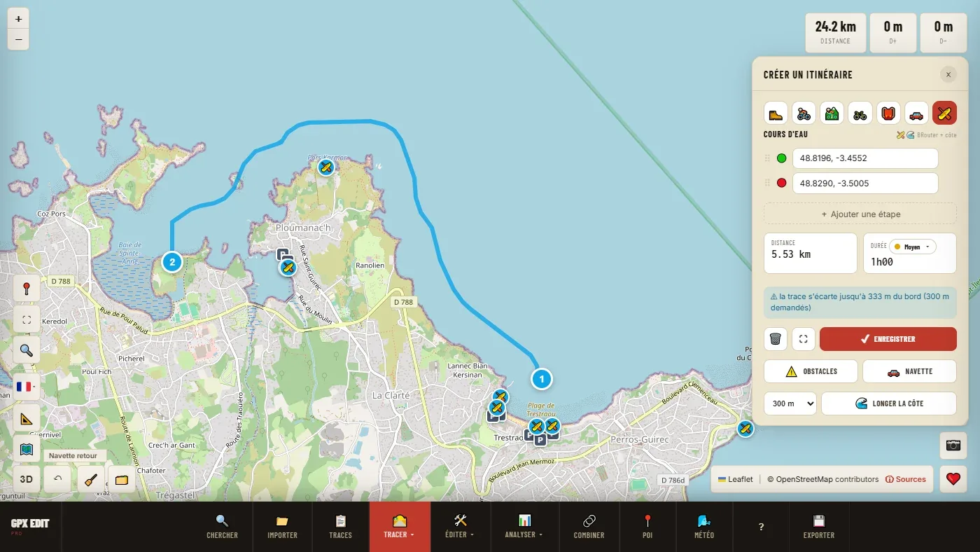Open the Éditer menu

[460, 527]
